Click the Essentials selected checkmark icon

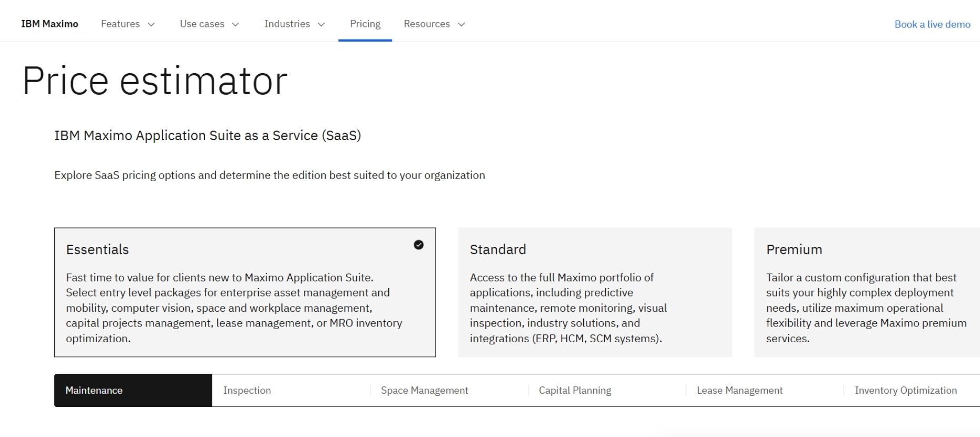point(419,245)
